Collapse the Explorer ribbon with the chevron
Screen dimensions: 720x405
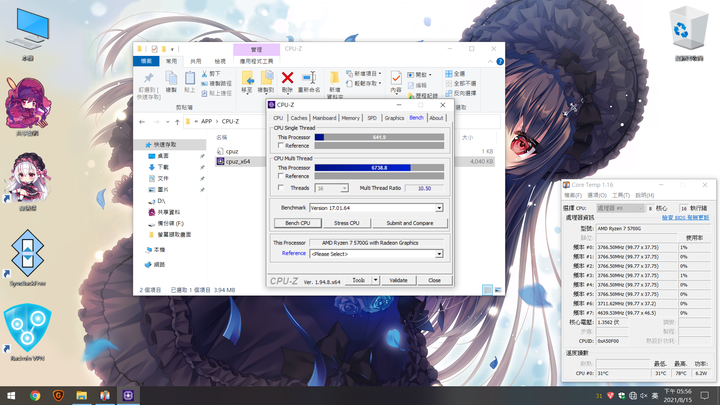490,61
